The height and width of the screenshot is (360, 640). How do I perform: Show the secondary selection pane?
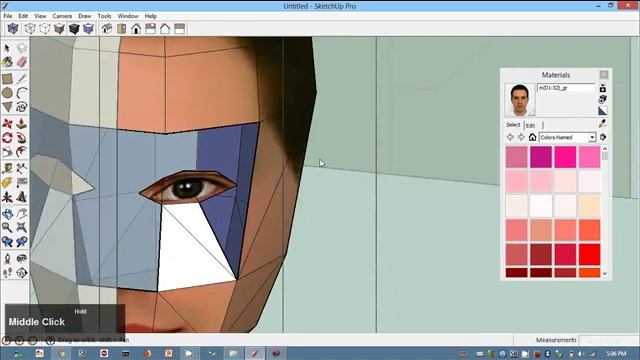tap(603, 88)
